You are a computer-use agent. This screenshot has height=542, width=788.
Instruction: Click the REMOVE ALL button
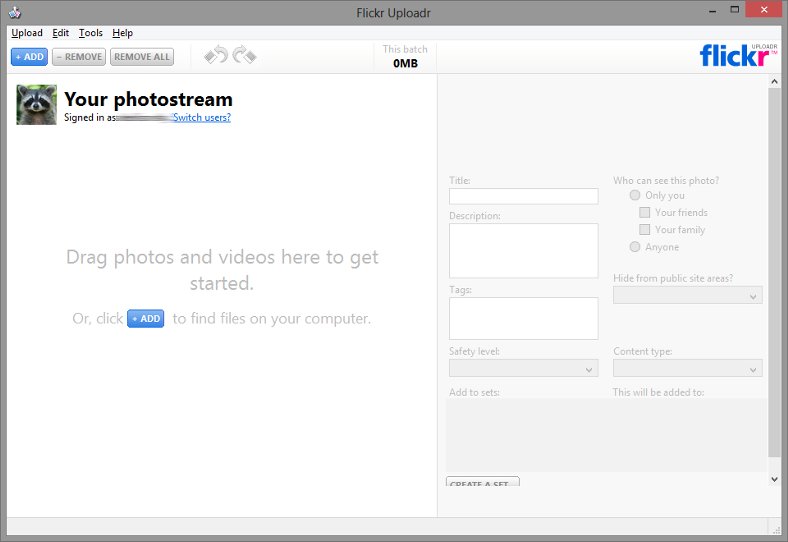point(142,57)
